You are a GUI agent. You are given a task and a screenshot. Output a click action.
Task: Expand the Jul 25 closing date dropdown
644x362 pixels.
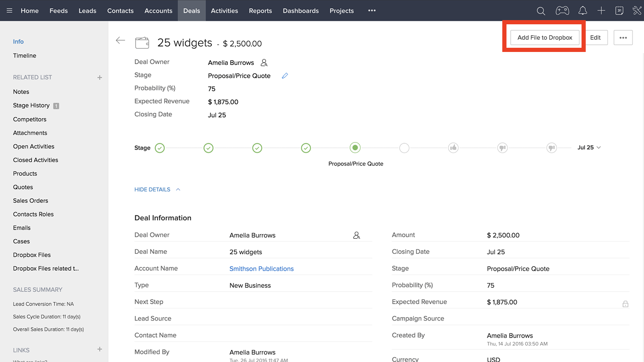589,147
